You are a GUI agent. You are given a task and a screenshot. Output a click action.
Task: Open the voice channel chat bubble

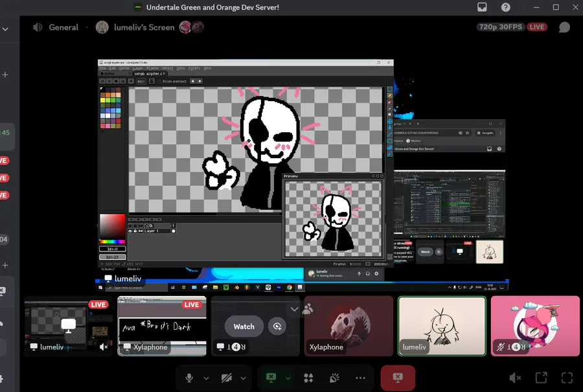coord(564,27)
